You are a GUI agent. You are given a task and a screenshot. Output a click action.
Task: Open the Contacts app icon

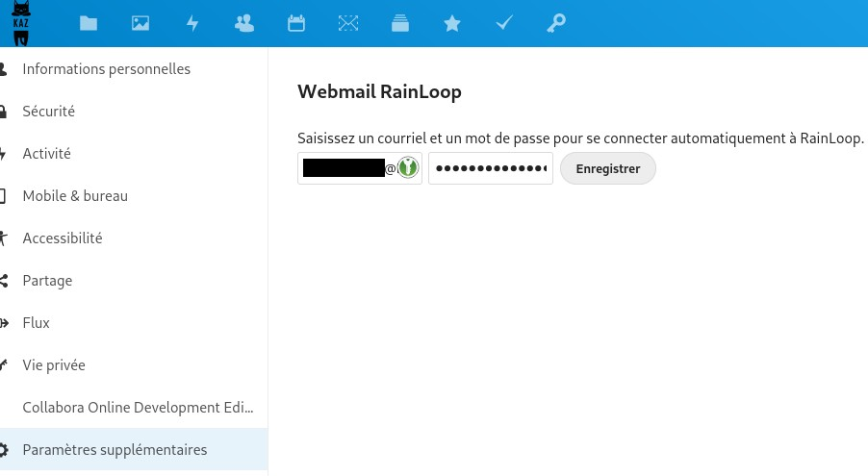click(244, 24)
